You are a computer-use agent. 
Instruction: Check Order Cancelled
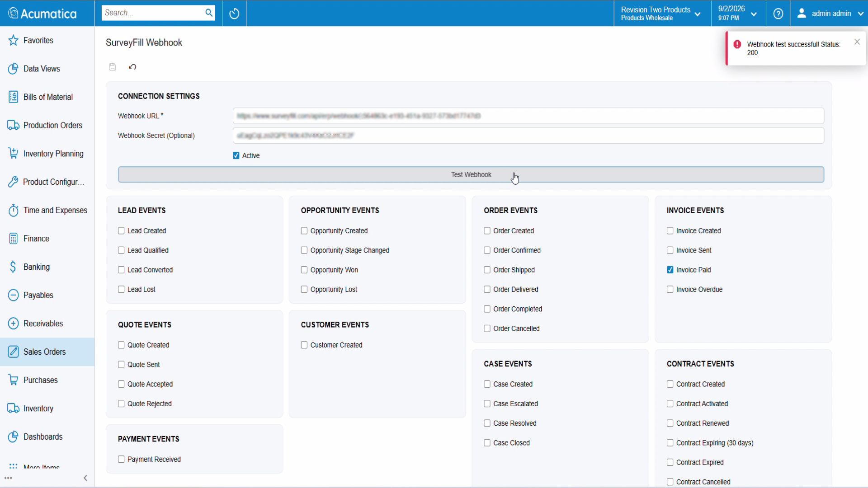click(487, 329)
